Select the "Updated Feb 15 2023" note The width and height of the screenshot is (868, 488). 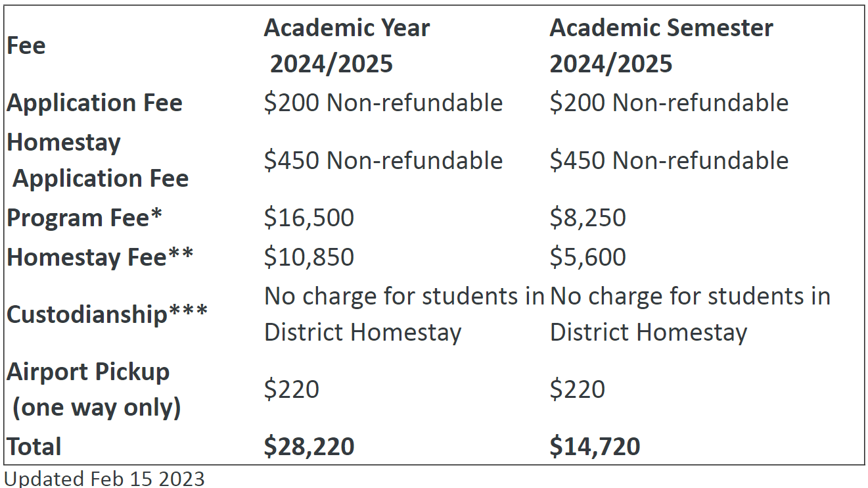(104, 478)
